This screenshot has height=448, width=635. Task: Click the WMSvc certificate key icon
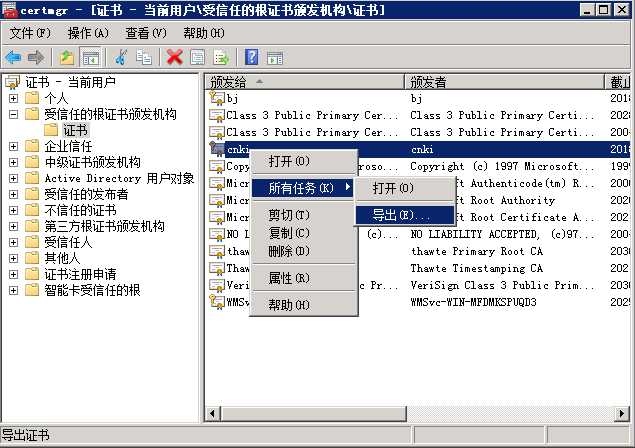[x=217, y=302]
